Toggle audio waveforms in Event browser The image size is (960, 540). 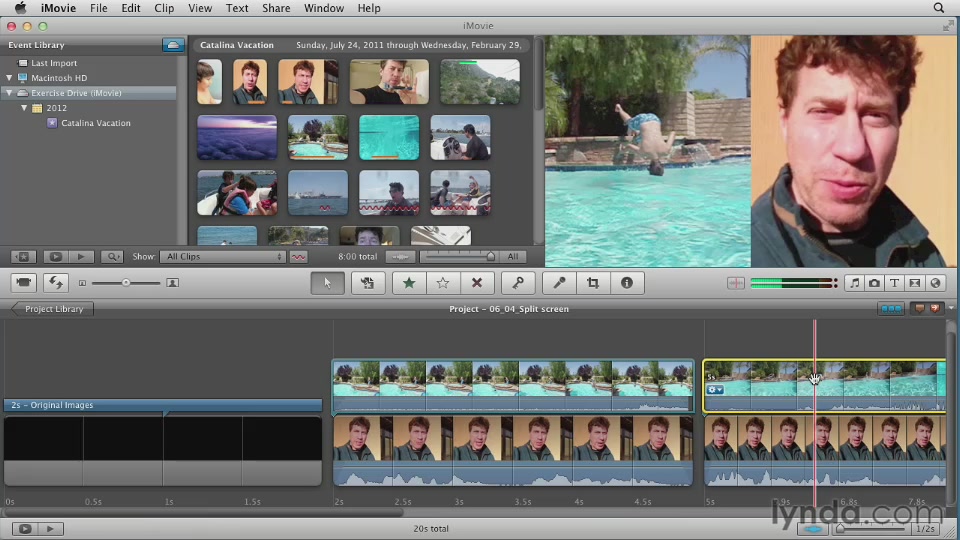tap(400, 257)
